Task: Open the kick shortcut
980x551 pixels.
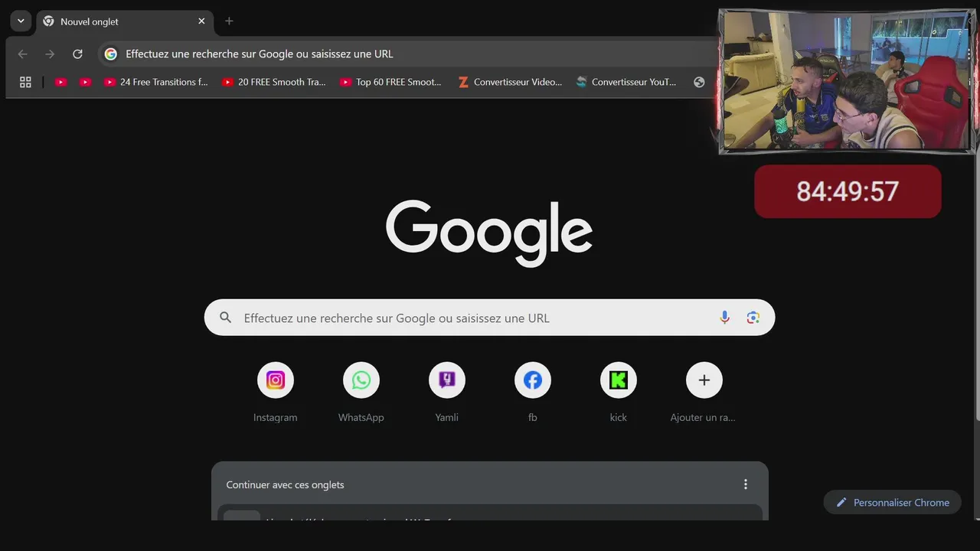Action: tap(619, 393)
